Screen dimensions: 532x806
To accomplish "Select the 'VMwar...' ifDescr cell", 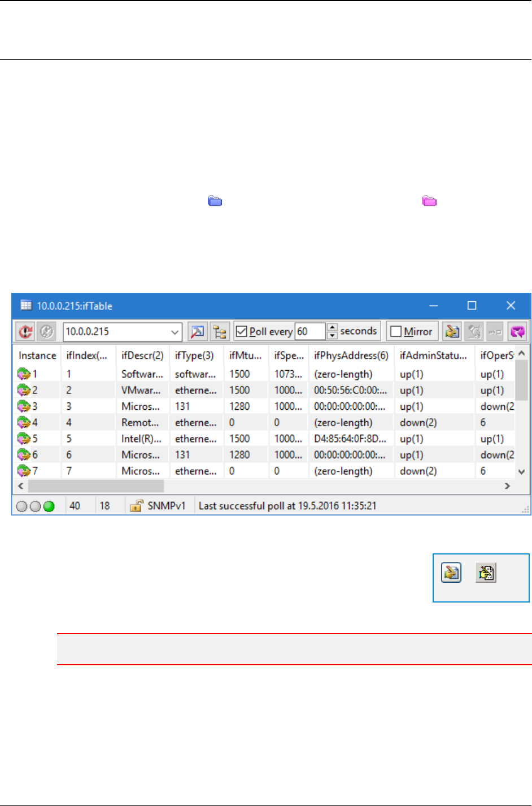I will (x=141, y=390).
